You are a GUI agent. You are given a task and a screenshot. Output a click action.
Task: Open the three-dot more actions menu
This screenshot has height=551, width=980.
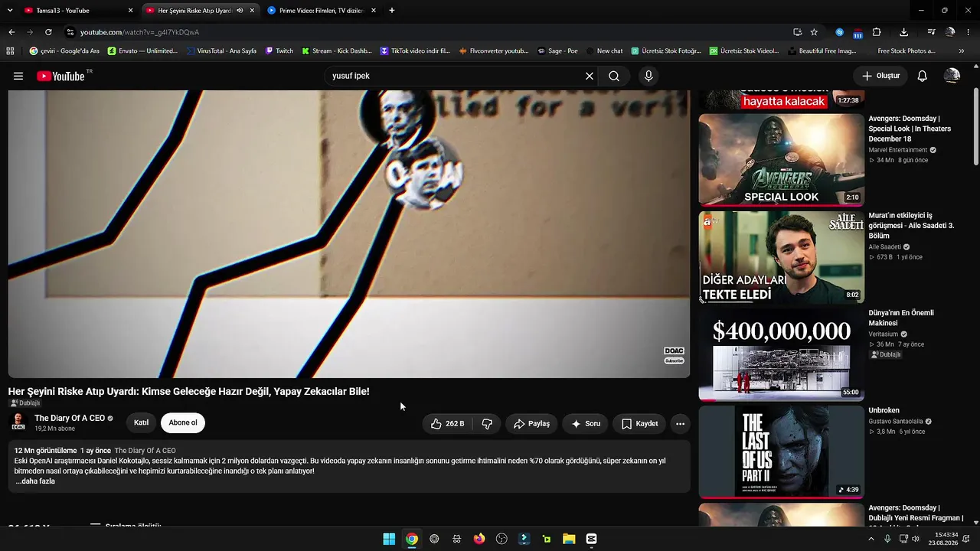680,423
